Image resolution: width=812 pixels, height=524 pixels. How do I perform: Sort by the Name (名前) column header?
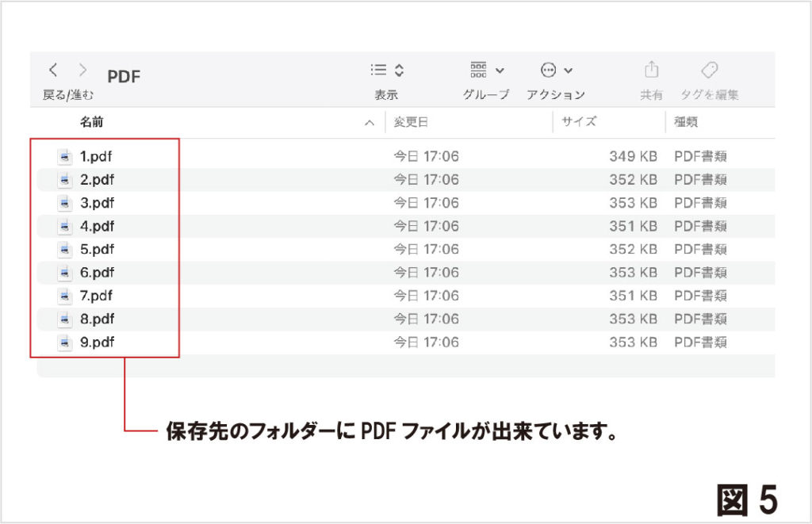click(x=92, y=122)
